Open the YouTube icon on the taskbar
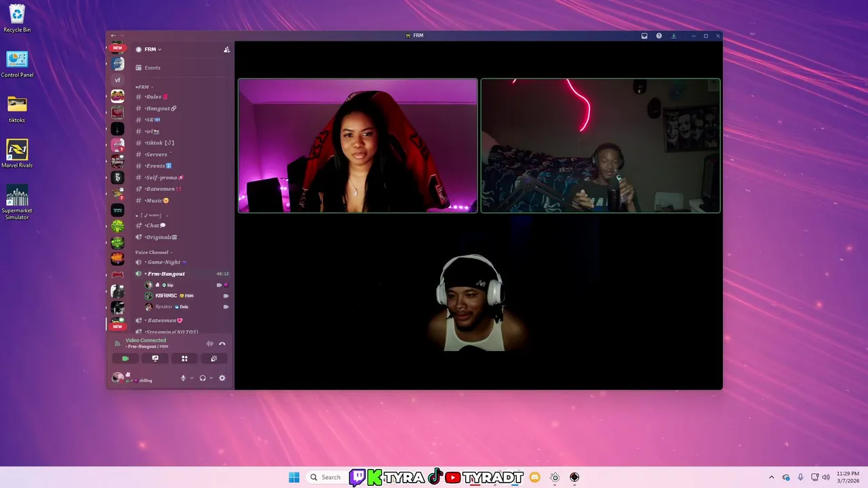868x488 pixels. pos(453,477)
